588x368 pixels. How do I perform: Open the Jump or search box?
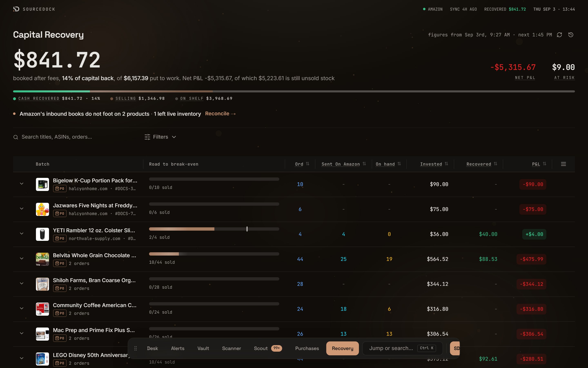(x=402, y=348)
